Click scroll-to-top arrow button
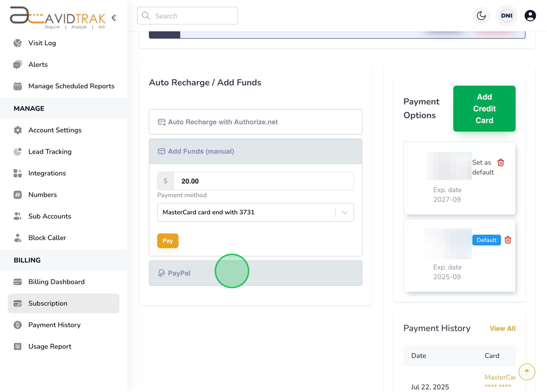Screen dimensions: 547x392 [x=527, y=372]
